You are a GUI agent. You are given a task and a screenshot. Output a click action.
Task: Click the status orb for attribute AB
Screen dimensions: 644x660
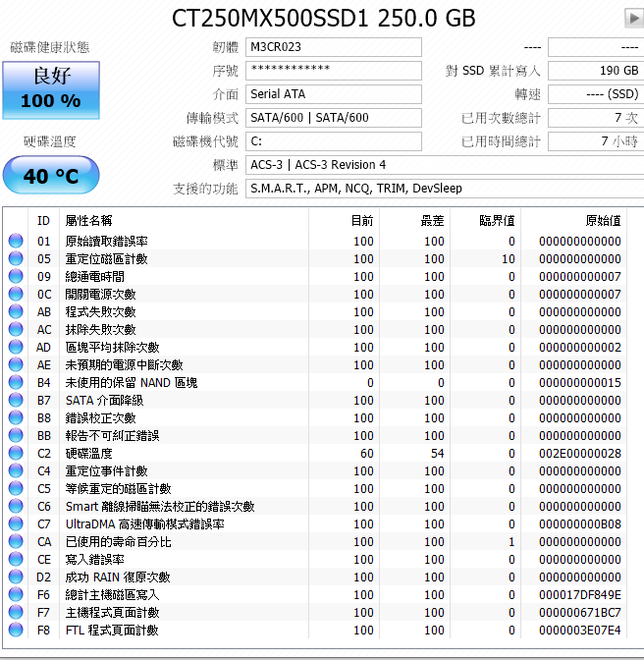pyautogui.click(x=16, y=311)
